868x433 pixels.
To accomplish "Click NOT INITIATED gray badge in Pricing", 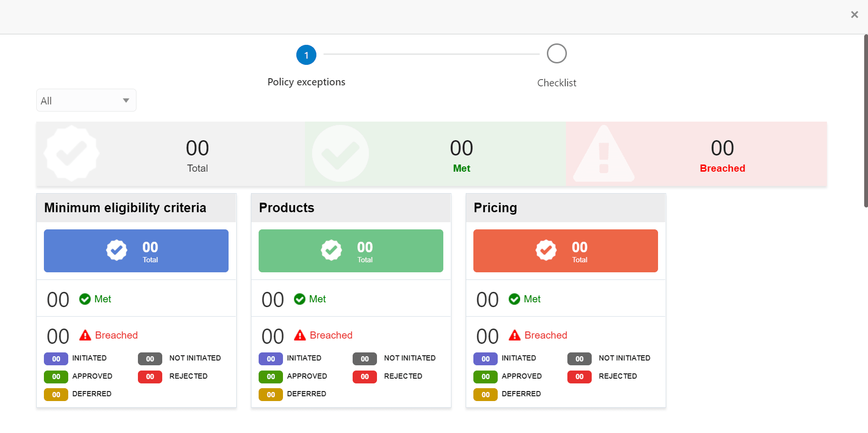I will 579,359.
